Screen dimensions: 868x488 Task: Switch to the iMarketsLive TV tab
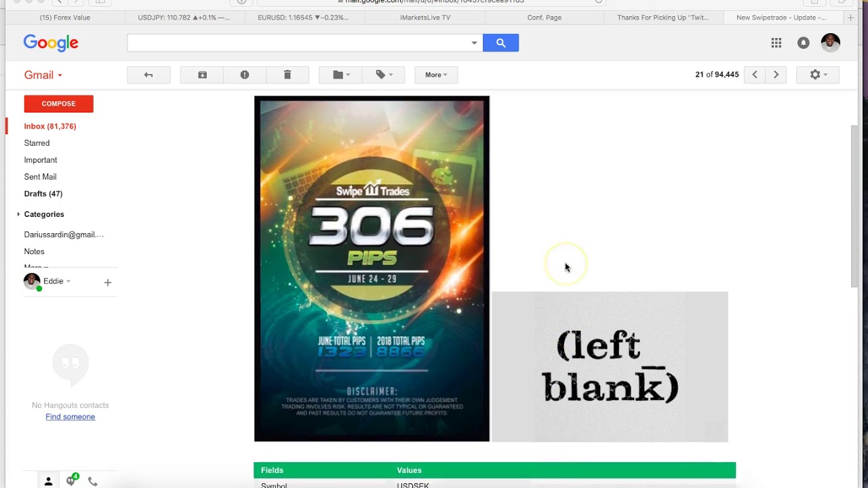[425, 17]
